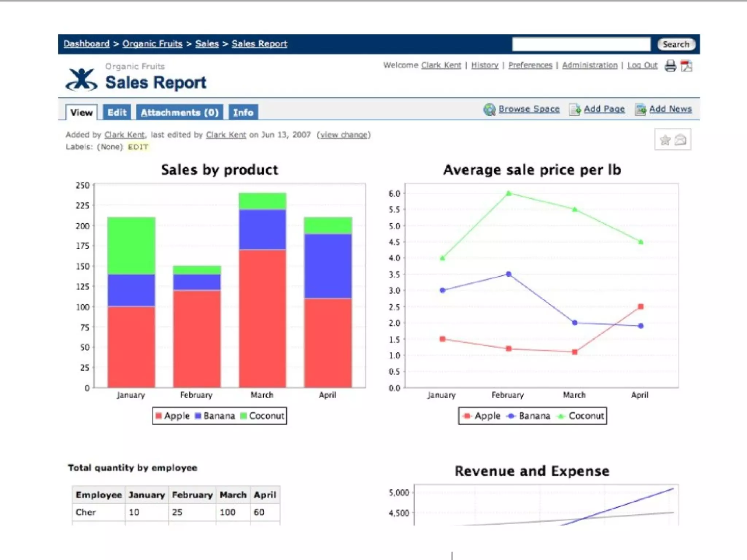Click the Log Out link
Screen dimensions: 747x560
tap(642, 65)
